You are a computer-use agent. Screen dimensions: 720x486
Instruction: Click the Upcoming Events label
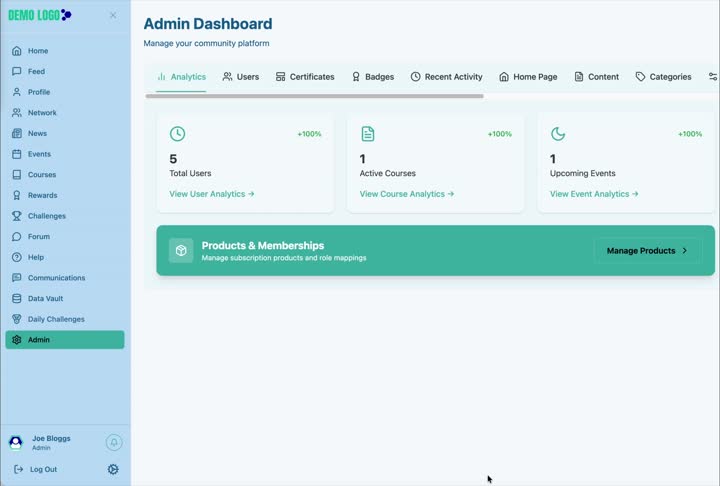point(583,174)
